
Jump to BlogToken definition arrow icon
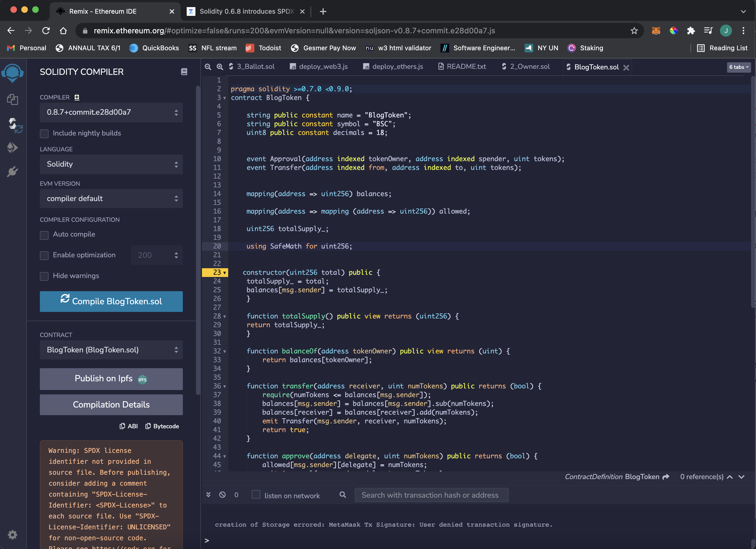pos(666,477)
